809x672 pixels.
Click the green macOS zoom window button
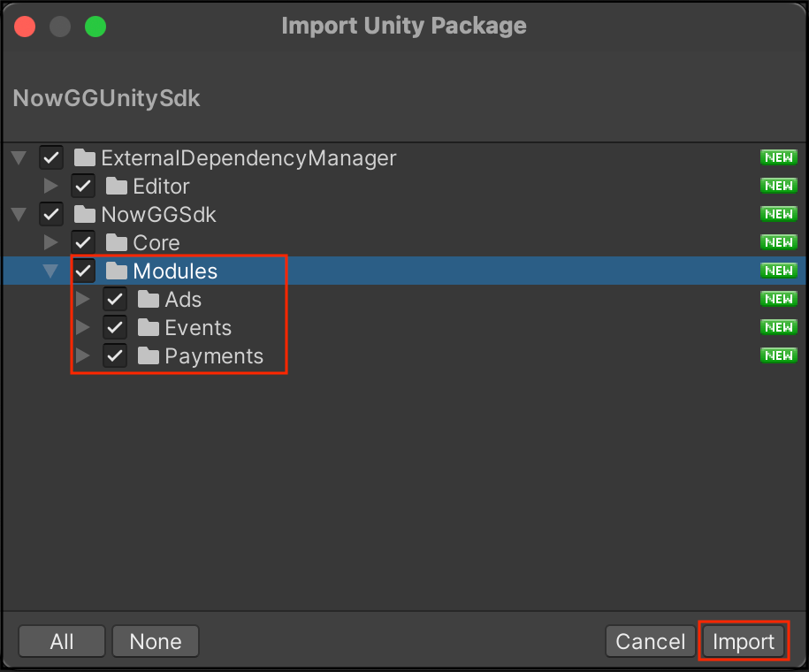pyautogui.click(x=95, y=27)
